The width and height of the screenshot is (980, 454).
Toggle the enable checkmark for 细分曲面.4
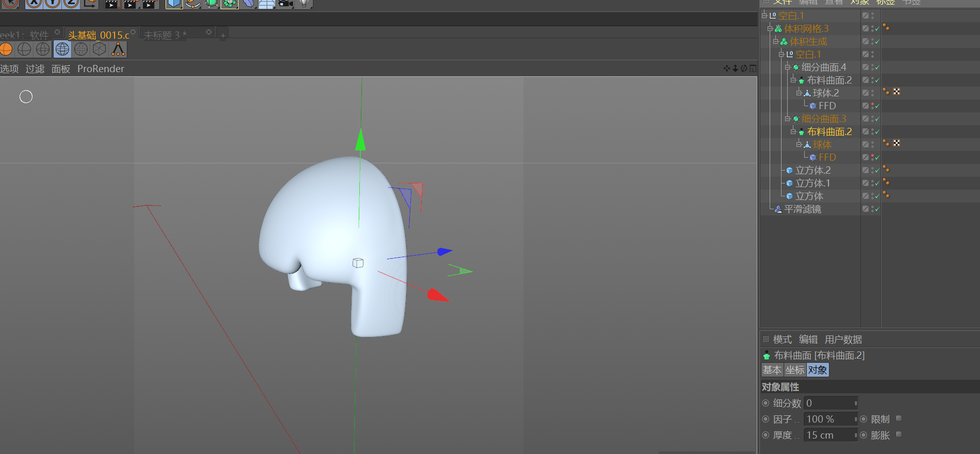click(x=877, y=68)
